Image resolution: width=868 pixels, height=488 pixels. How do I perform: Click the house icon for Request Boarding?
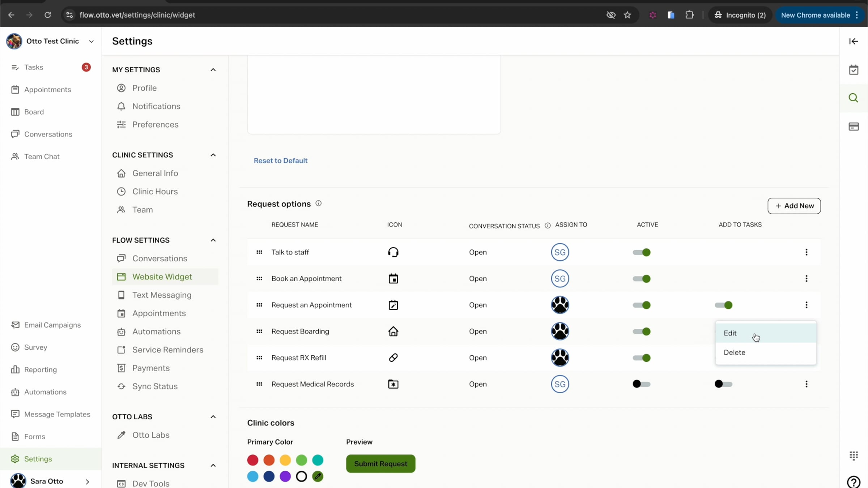click(x=393, y=331)
